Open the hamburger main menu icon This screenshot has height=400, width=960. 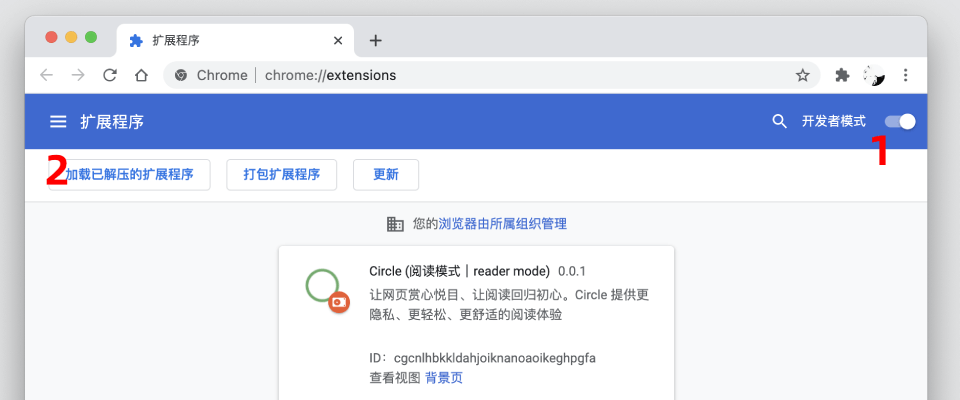tap(58, 121)
